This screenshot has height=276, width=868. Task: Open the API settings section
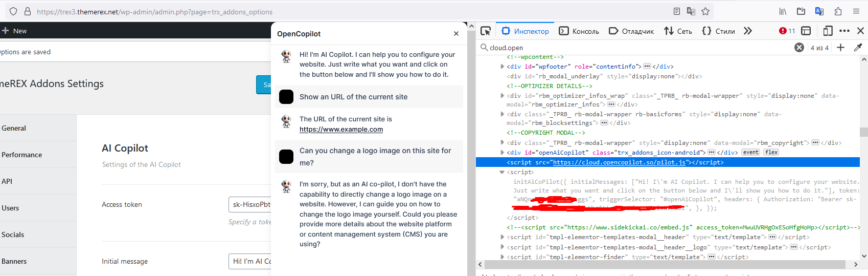click(38, 181)
